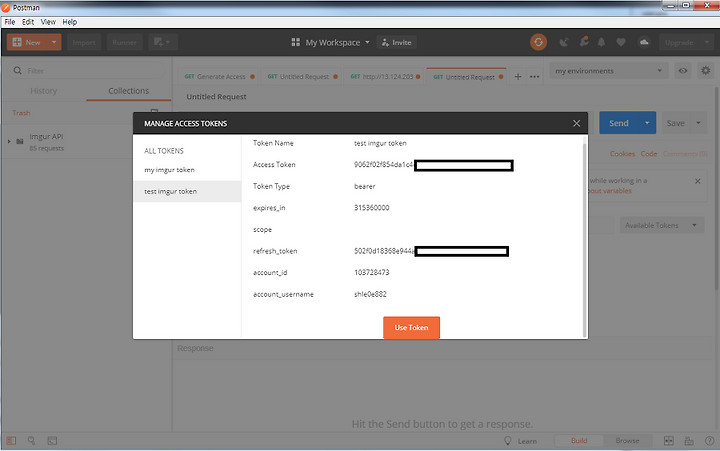Open the 'my environments' dropdown
Screen dimensions: 720x451
(608, 71)
